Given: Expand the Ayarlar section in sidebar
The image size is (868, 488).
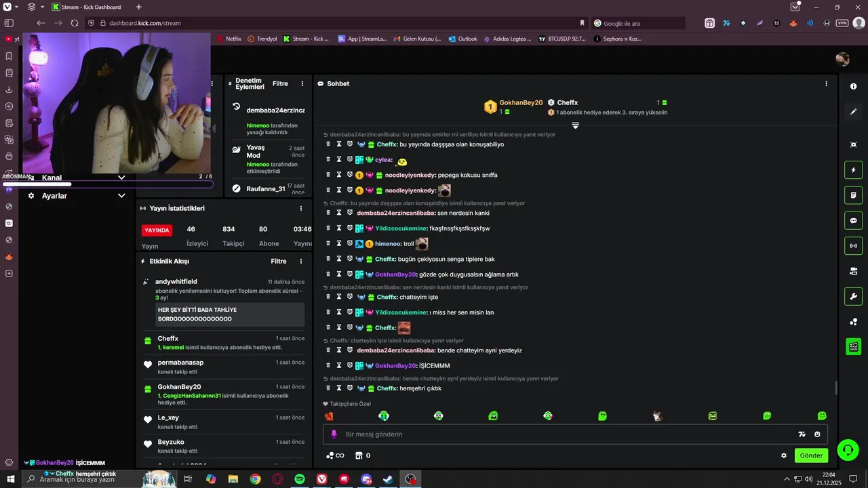Looking at the screenshot, I should [121, 196].
